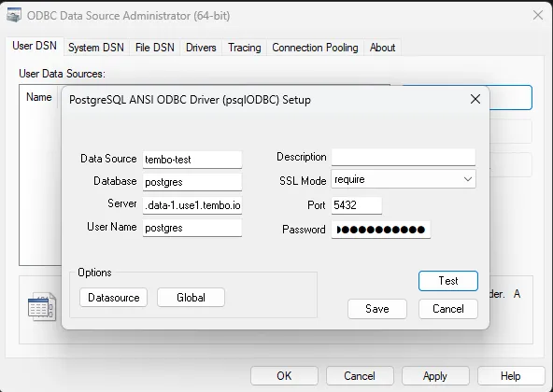Open the Connection Pooling tab
553x392 pixels.
tap(315, 48)
